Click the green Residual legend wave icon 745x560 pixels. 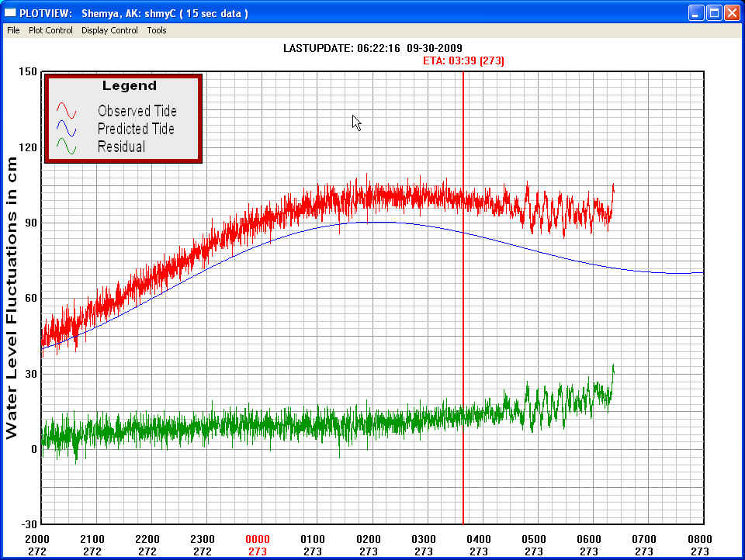coord(67,146)
